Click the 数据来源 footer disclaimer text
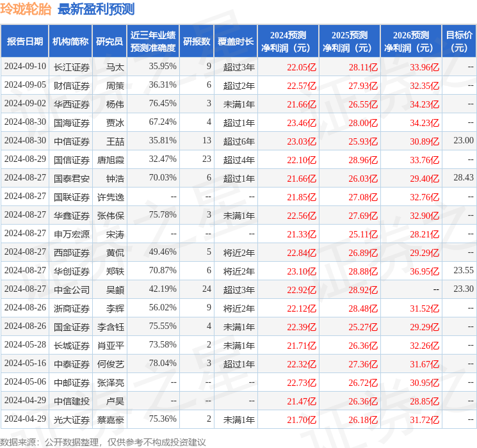Image resolution: width=477 pixels, height=448 pixels. point(103,442)
